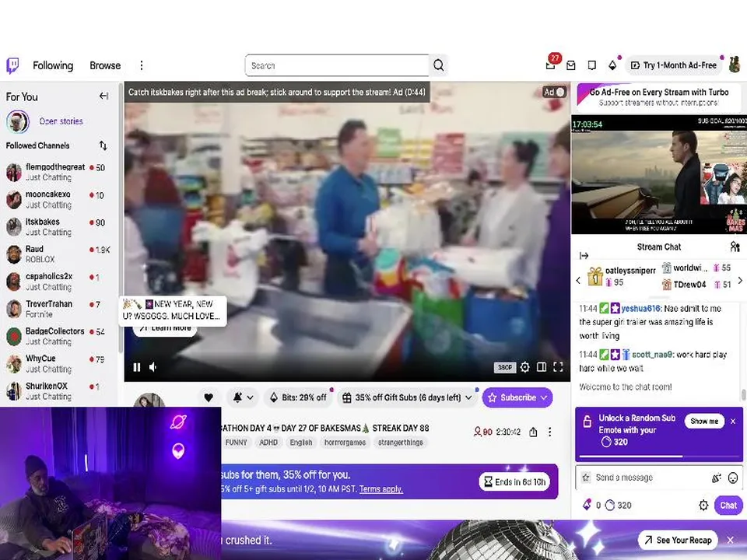The height and width of the screenshot is (560, 747).
Task: Collapse the For You sidebar
Action: (103, 96)
